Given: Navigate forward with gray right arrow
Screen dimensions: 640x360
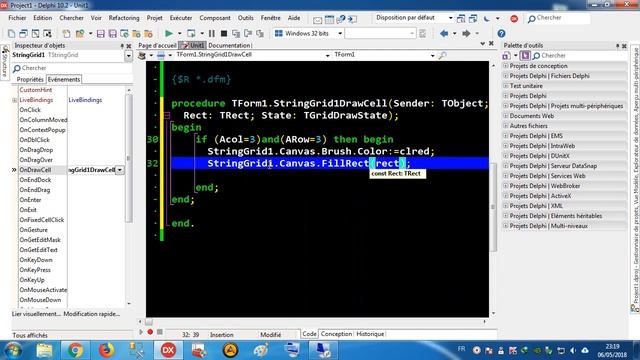Looking at the screenshot, I should [466, 33].
